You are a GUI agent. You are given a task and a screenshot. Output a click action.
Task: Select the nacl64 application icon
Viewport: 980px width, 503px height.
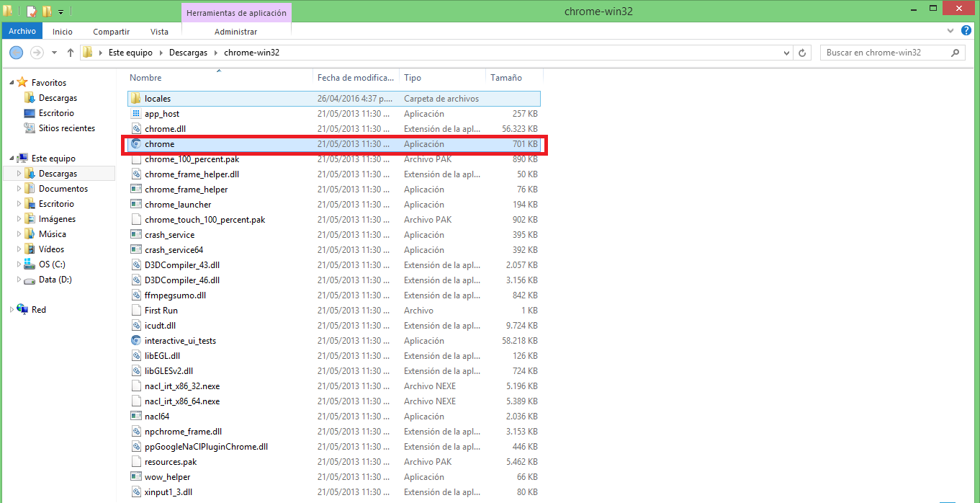pyautogui.click(x=136, y=417)
